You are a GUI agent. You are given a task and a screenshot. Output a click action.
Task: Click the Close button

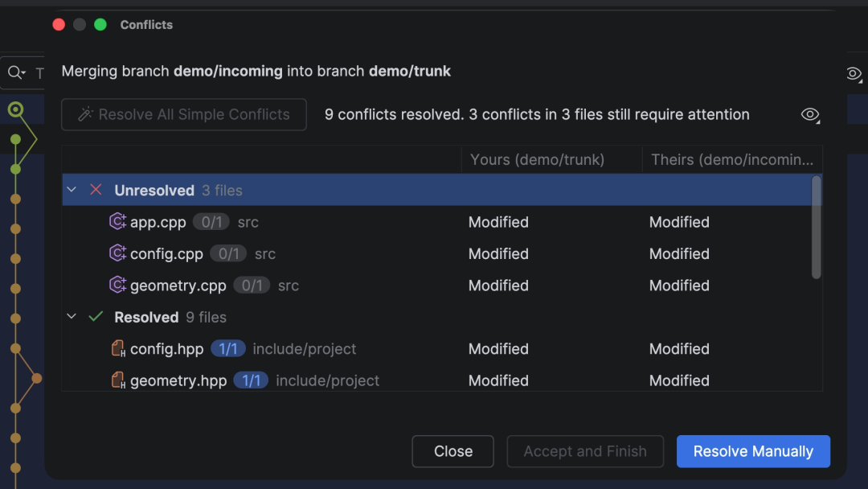(x=452, y=451)
